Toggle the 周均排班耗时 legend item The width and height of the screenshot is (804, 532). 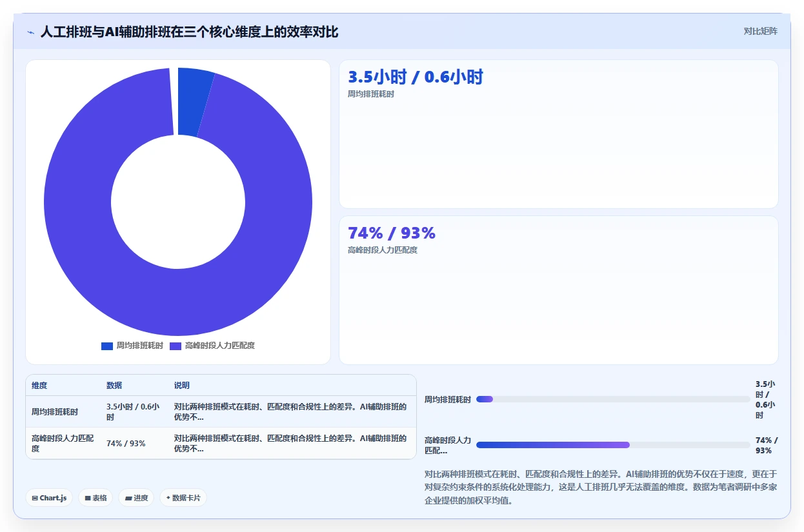(132, 346)
